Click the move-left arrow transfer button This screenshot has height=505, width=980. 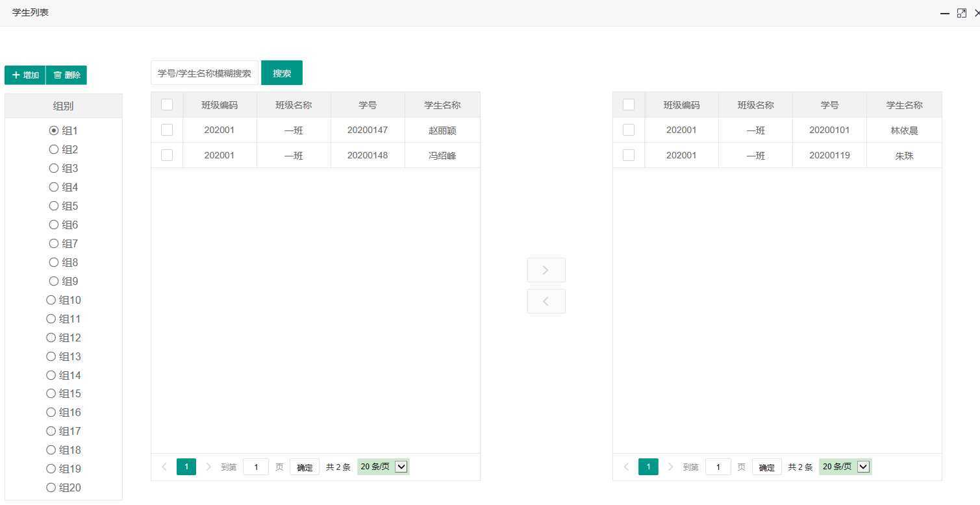[x=546, y=301]
